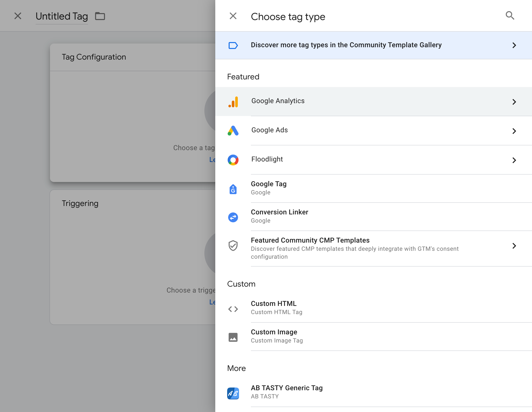The height and width of the screenshot is (412, 532).
Task: Click the CMP Templates shield icon
Action: (233, 246)
